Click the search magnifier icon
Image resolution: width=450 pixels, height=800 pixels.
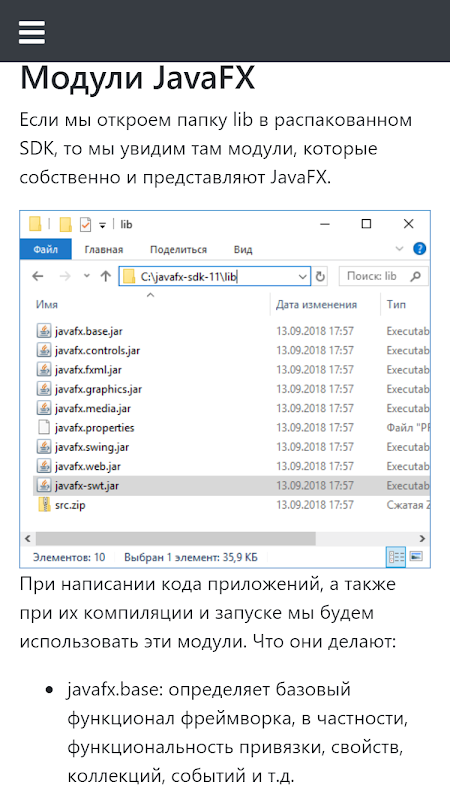[x=416, y=276]
